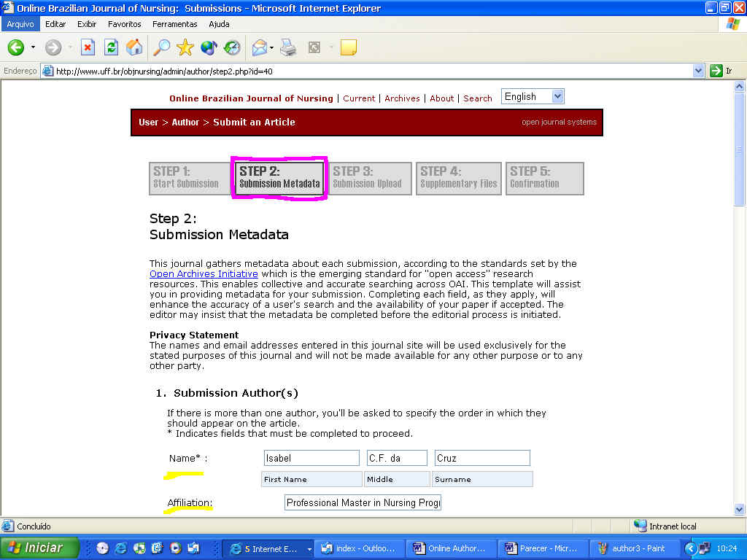Click the page scrollbar down arrow
747x560 pixels.
click(x=739, y=510)
